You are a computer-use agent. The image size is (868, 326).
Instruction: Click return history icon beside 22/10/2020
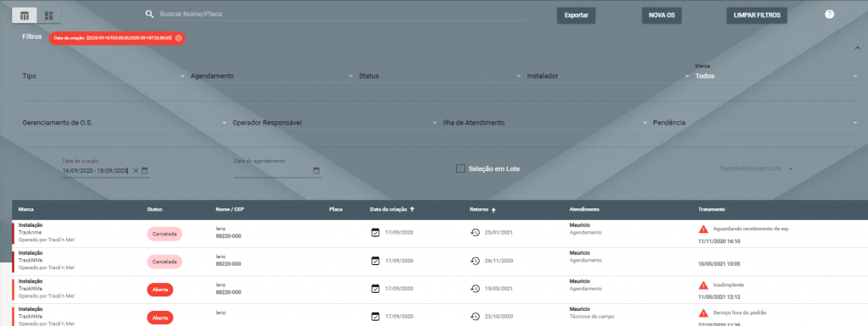click(475, 317)
